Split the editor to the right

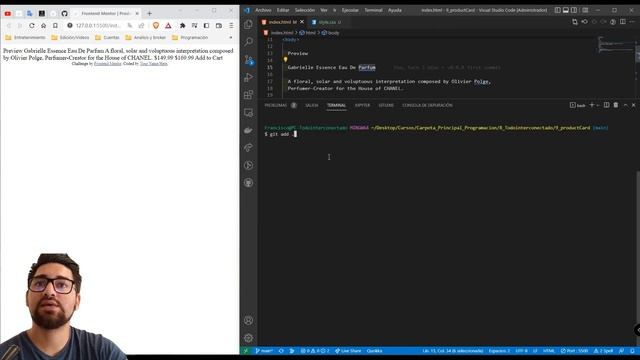coord(622,22)
